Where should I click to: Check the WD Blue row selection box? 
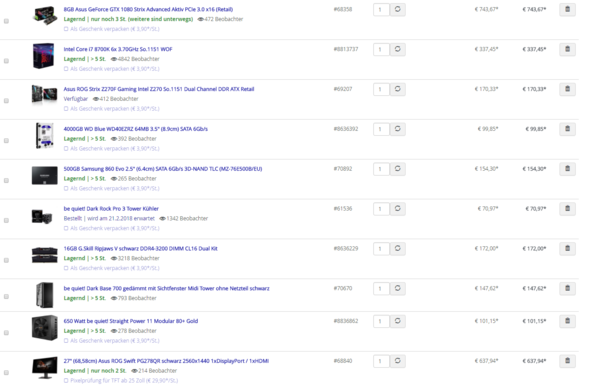[x=6, y=141]
